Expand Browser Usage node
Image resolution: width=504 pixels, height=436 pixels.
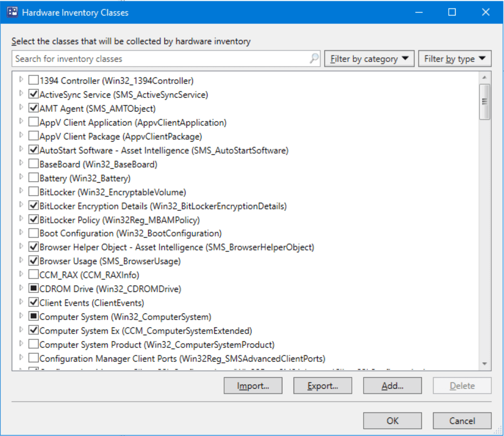tap(21, 260)
